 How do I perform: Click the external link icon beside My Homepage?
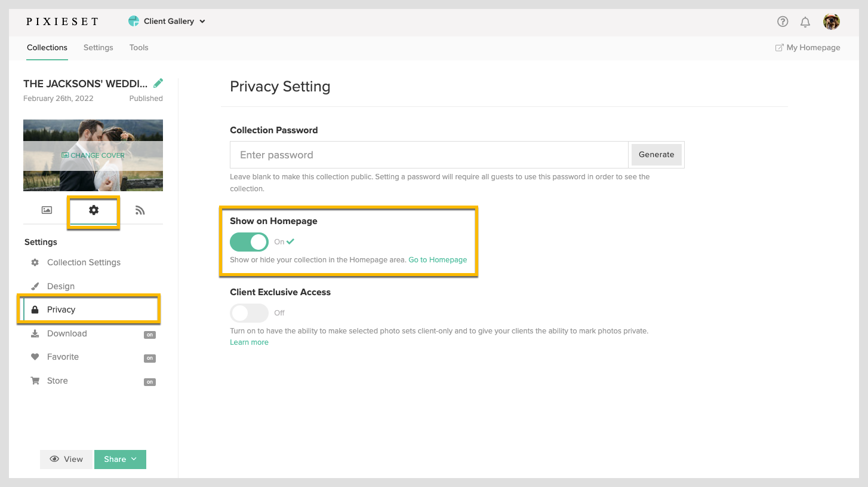click(779, 48)
